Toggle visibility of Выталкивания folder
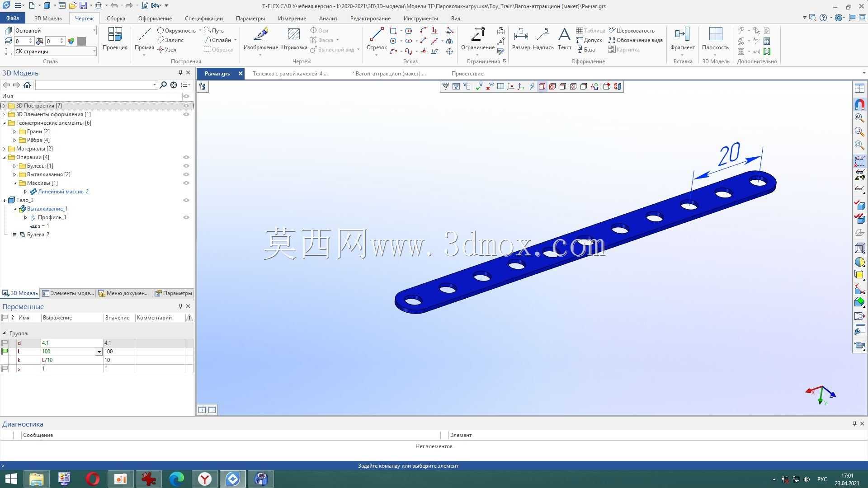Viewport: 868px width, 488px height. pos(186,174)
